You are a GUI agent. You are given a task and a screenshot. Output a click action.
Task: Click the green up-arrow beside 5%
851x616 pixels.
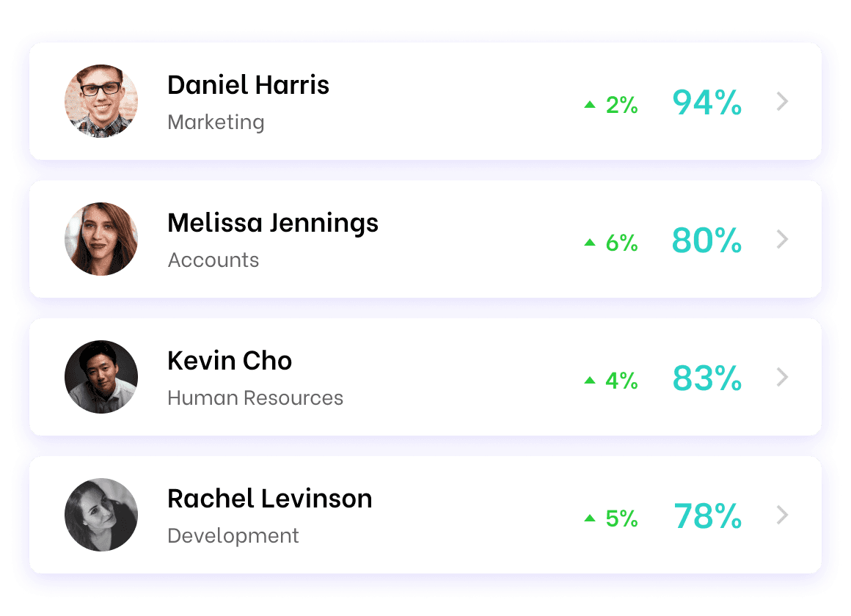[x=590, y=518]
